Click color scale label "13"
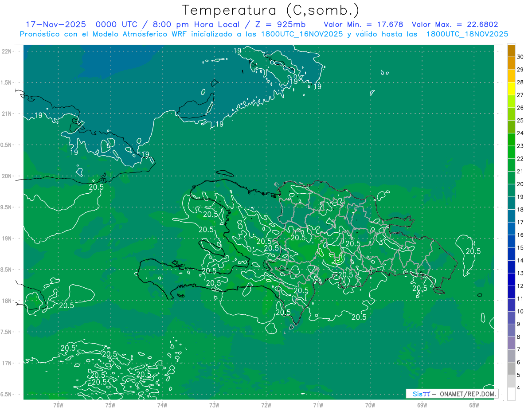Screen dimensions: 532x411 [x=520, y=273]
